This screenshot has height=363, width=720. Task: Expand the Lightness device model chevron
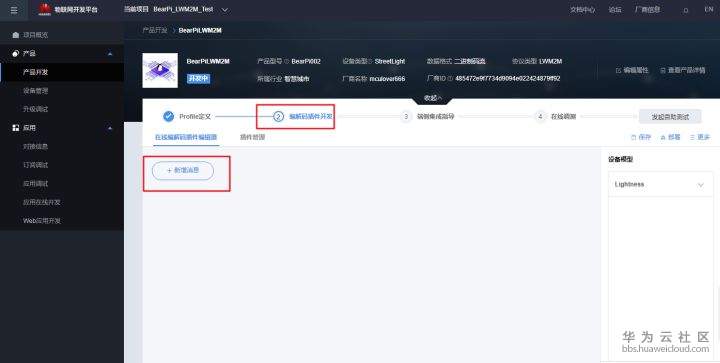point(701,185)
